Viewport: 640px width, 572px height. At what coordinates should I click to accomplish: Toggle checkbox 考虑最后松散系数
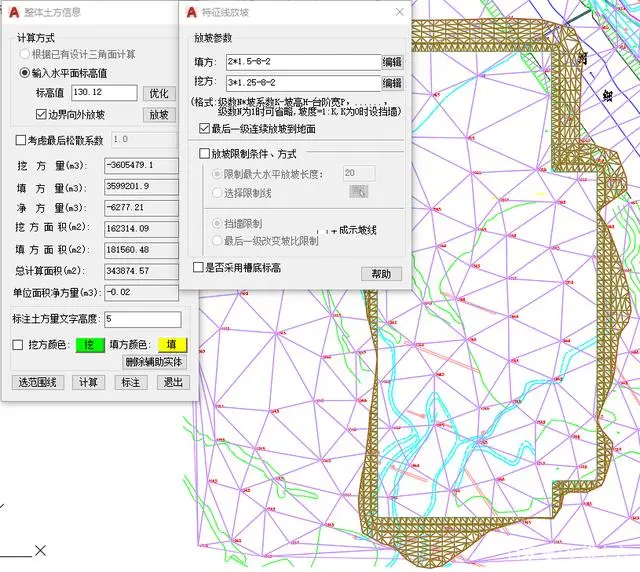pyautogui.click(x=20, y=140)
